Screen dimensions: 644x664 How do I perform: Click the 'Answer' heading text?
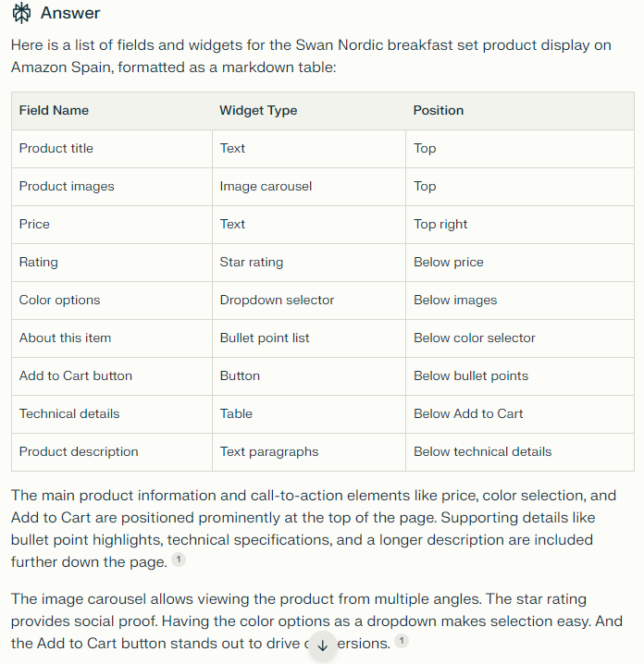pyautogui.click(x=70, y=14)
